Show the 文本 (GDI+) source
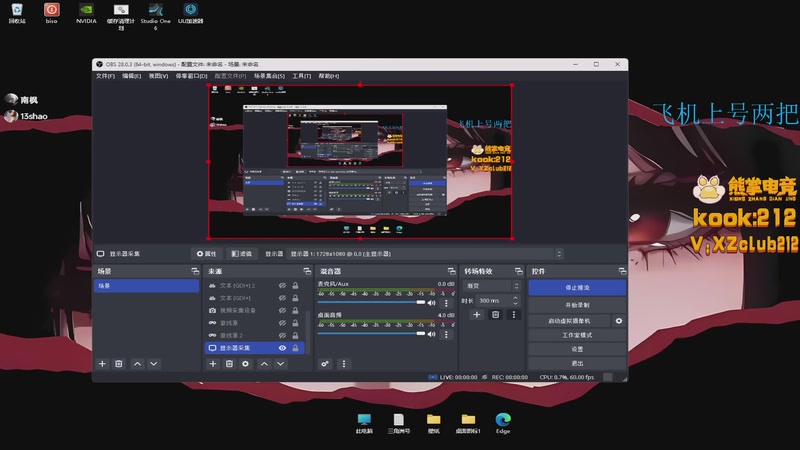 282,298
